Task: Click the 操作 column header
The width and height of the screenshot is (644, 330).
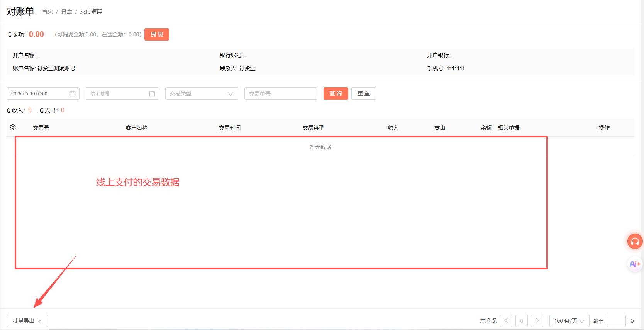Action: [x=604, y=128]
